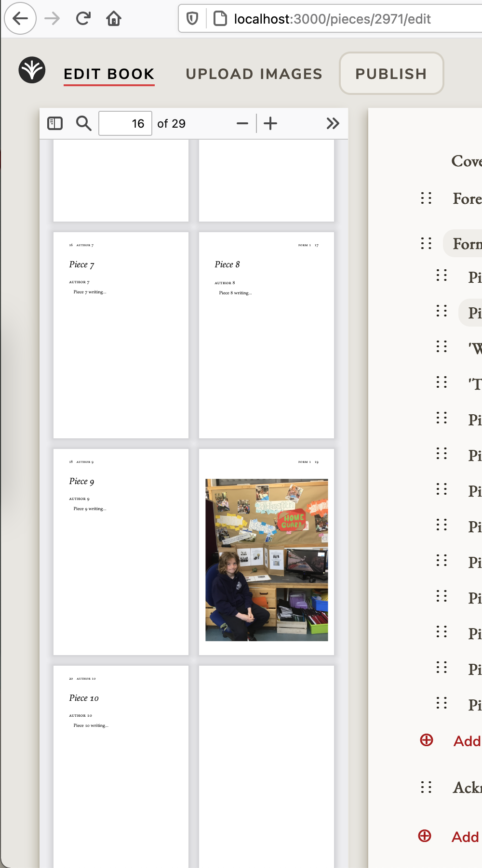The image size is (482, 868).
Task: Click the 'AUTHOR 9' byline under Piece 9
Action: tap(79, 499)
